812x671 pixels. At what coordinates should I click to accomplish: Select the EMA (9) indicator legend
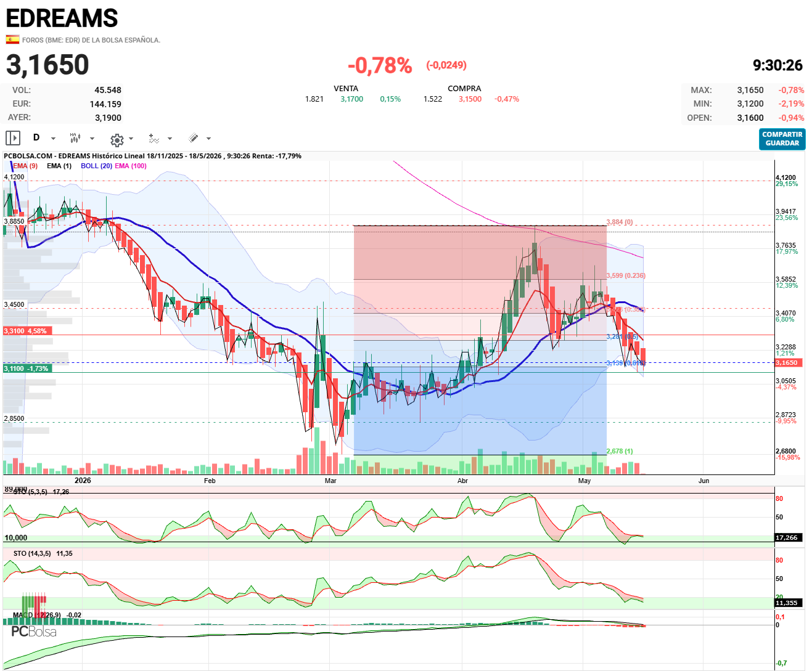[x=25, y=166]
